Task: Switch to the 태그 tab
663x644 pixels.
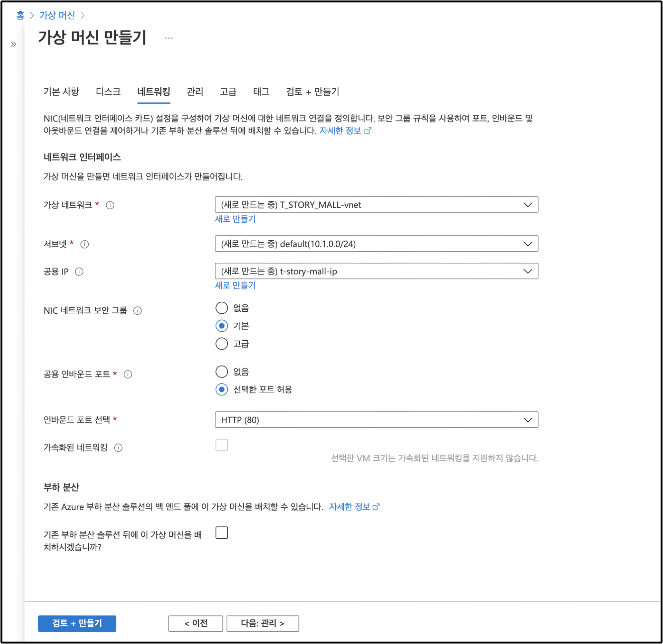Action: pyautogui.click(x=261, y=92)
